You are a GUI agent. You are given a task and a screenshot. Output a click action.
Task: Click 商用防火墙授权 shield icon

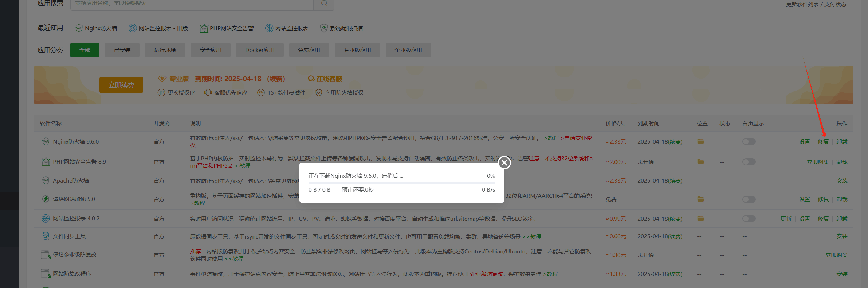319,93
